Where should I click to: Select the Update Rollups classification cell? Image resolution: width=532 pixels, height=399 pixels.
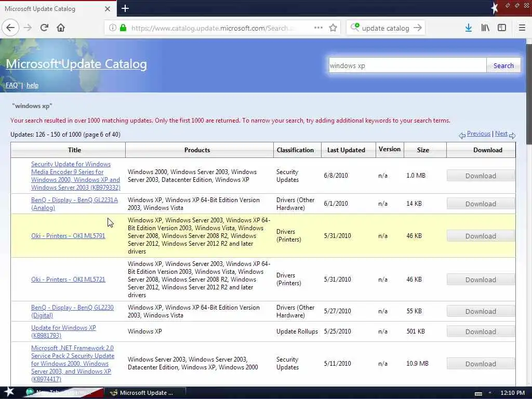click(297, 331)
